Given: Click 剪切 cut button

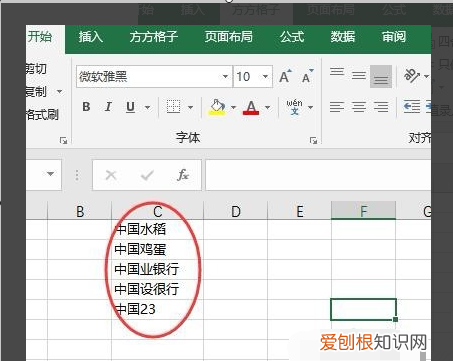Looking at the screenshot, I should click(36, 69).
